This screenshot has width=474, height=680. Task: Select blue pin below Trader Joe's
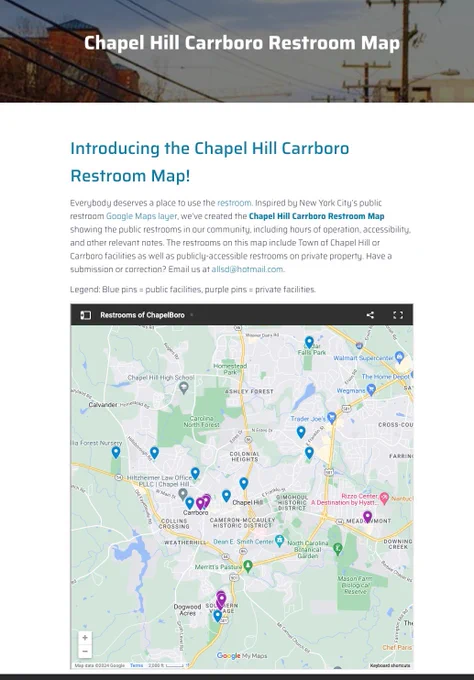(301, 432)
